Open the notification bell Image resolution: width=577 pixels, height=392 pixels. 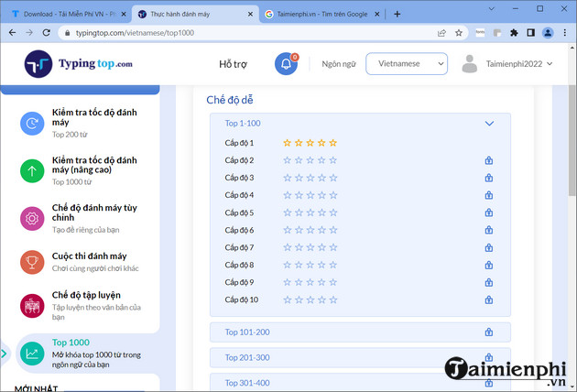coord(286,64)
